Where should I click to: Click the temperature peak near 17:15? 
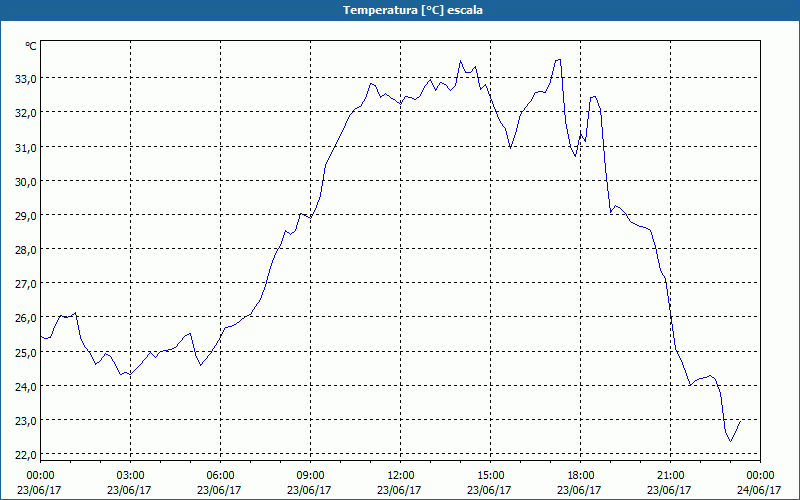pyautogui.click(x=559, y=60)
